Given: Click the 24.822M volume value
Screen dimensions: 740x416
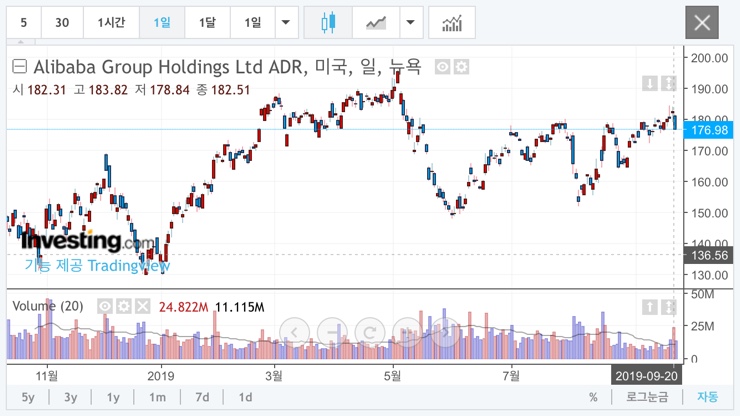Looking at the screenshot, I should click(x=184, y=307).
